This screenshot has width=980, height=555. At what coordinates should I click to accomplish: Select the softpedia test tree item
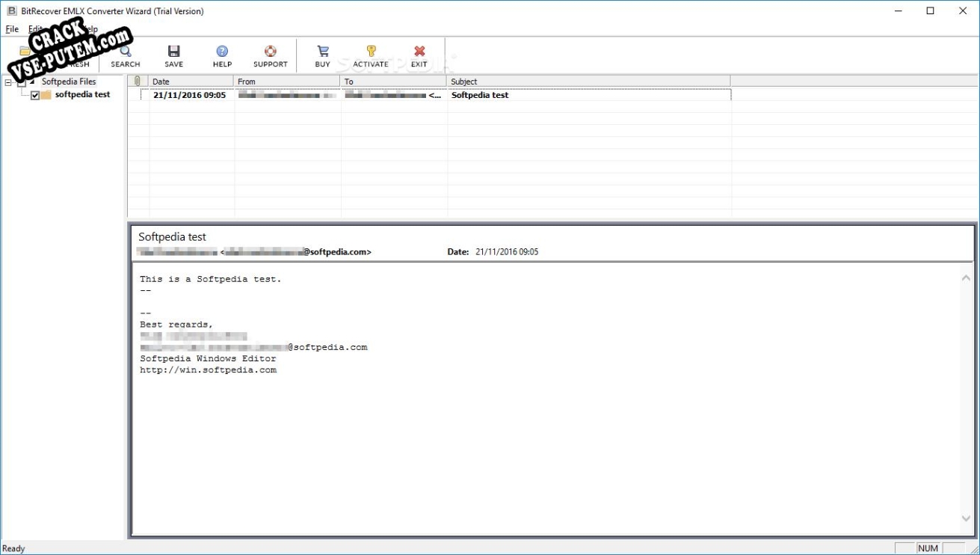tap(82, 95)
